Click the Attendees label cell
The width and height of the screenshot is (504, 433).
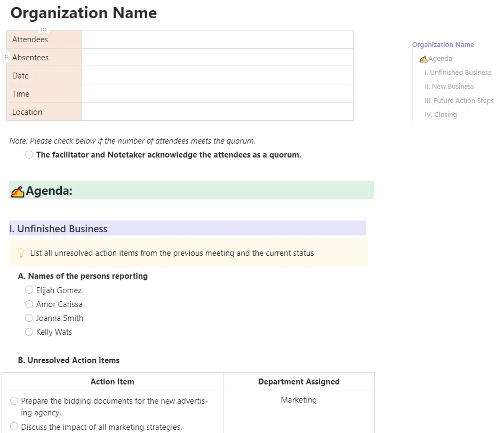(x=44, y=40)
